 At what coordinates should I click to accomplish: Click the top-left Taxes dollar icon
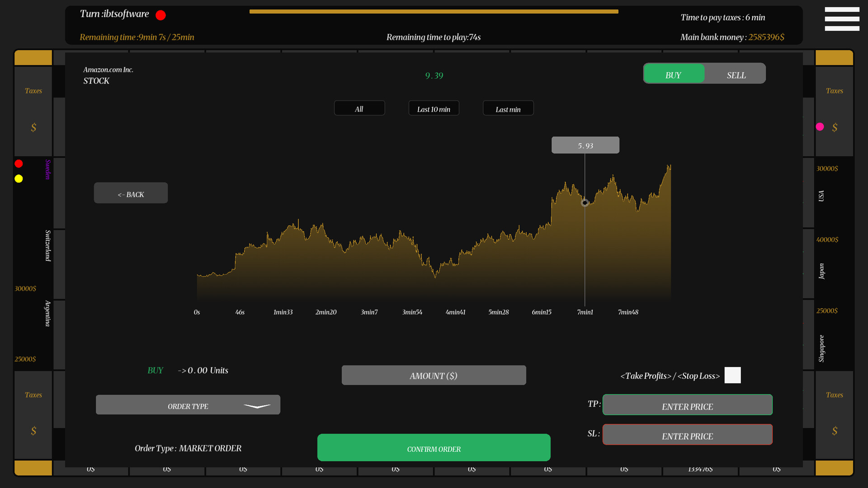(33, 128)
